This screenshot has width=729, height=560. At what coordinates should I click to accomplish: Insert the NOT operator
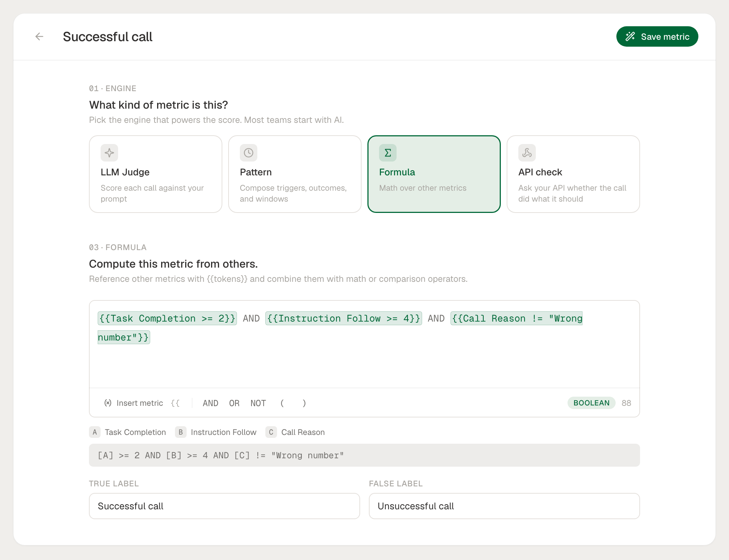(x=258, y=403)
